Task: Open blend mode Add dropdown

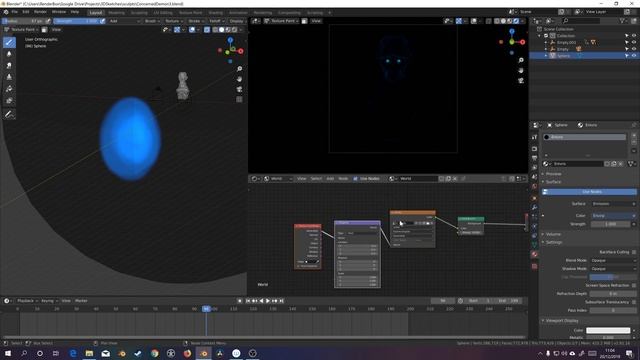Action: [124, 21]
